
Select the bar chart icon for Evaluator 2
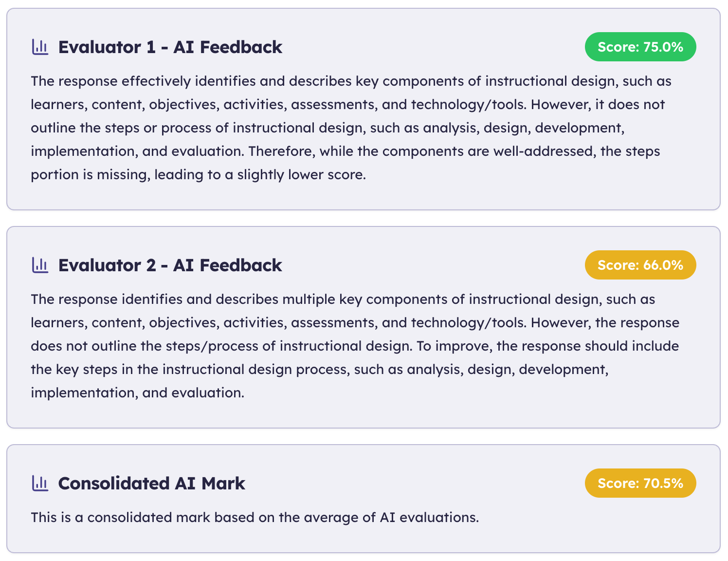40,265
